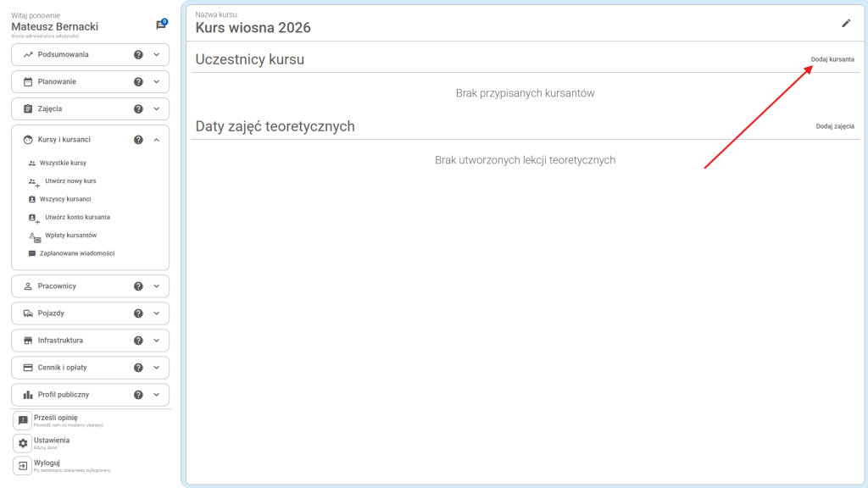Open the messages icon with notification badge
Screen dimensions: 868x488
160,25
